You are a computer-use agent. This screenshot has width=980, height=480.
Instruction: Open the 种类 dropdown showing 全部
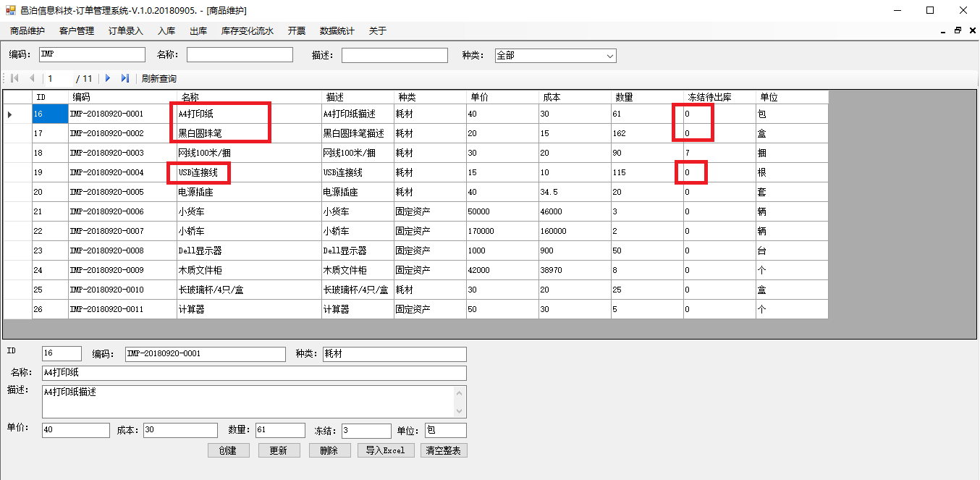coord(555,56)
